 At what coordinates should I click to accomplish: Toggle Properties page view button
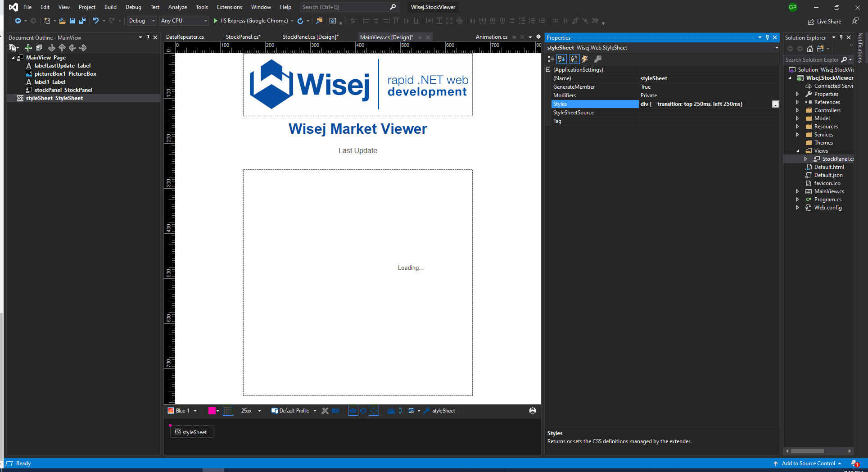pos(574,59)
